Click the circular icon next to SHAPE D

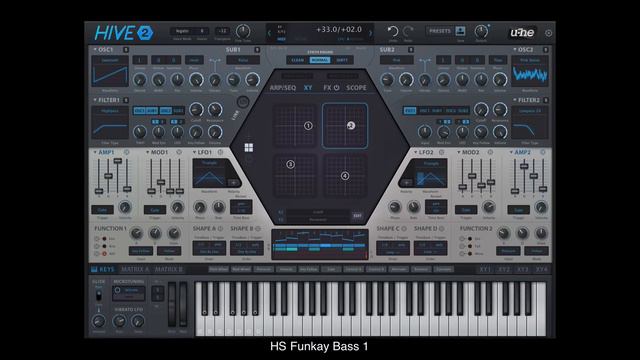[x=442, y=229]
